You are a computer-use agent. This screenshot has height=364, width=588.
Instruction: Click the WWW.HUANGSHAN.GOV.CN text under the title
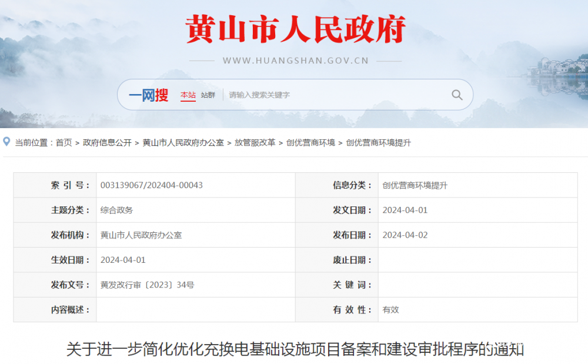296,61
